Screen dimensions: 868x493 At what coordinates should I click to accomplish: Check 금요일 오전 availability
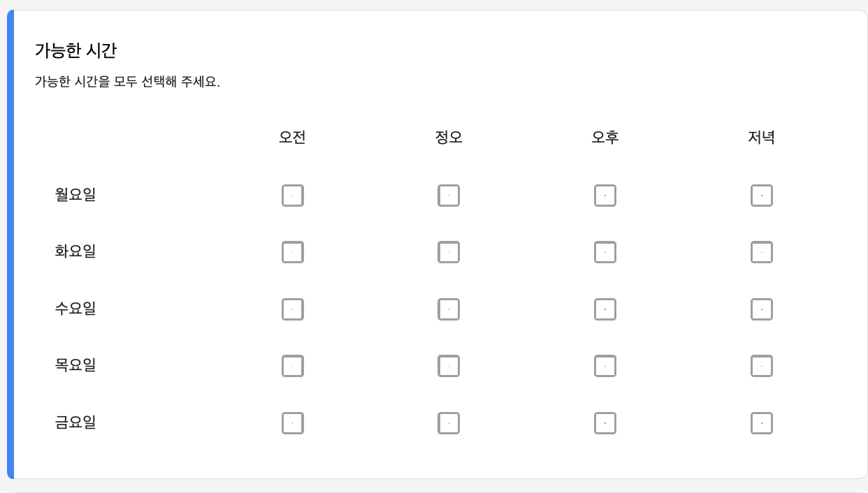point(293,422)
